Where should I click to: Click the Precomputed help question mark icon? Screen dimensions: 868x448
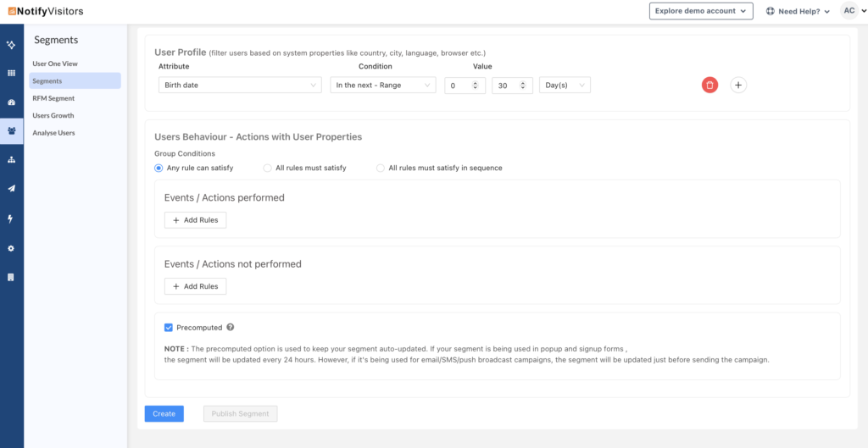231,328
